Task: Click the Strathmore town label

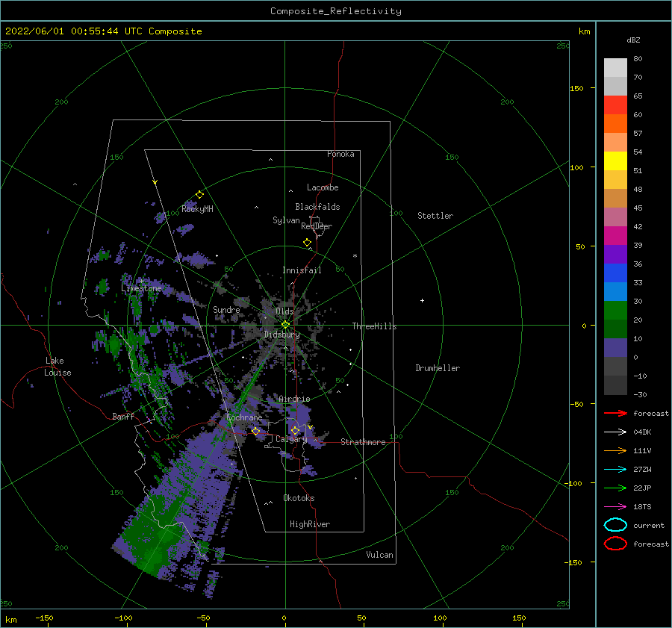Action: click(x=363, y=442)
